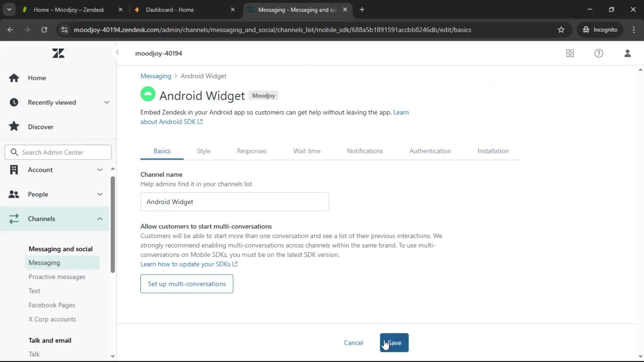Switch to the Wait time tab
Viewport: 644px width, 362px height.
click(307, 151)
